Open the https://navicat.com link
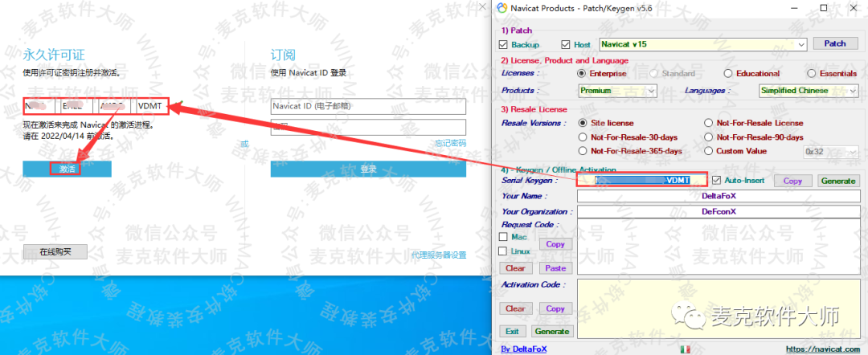868x355 pixels. pyautogui.click(x=824, y=349)
